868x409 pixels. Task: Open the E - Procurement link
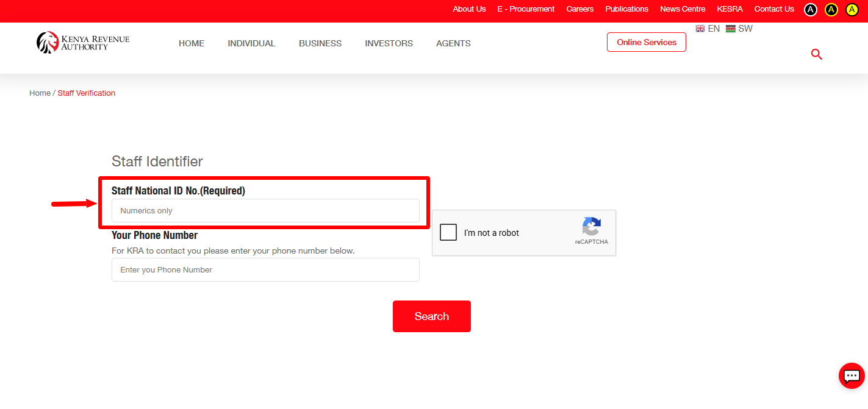[x=526, y=9]
